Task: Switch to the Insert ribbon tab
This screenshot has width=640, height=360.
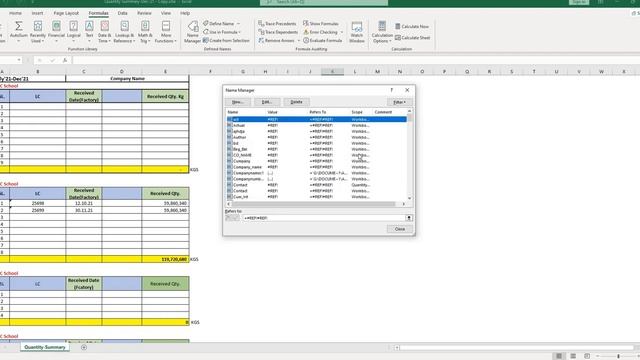Action: [x=37, y=13]
